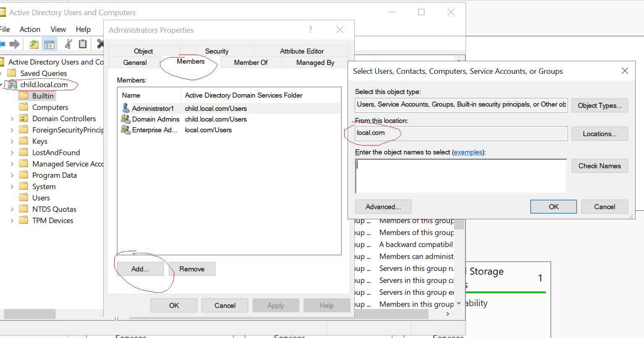The height and width of the screenshot is (338, 644).
Task: Click the Locations... button
Action: click(x=599, y=134)
